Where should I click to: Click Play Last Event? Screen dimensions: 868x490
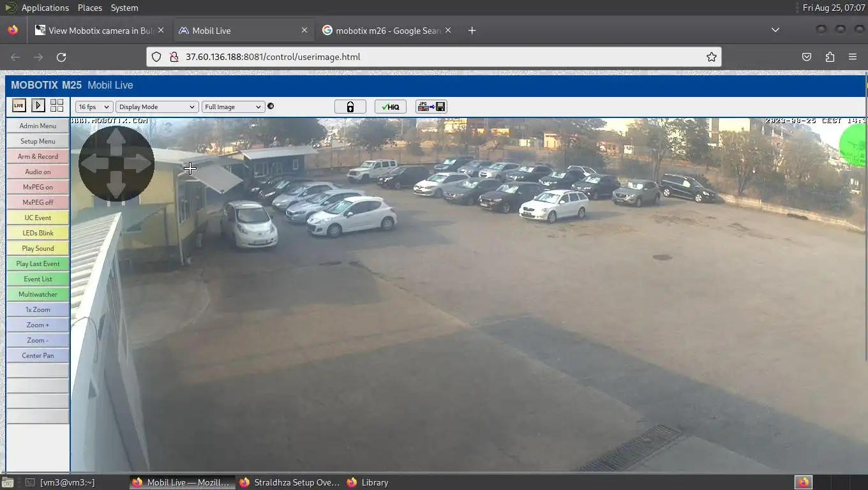(38, 264)
